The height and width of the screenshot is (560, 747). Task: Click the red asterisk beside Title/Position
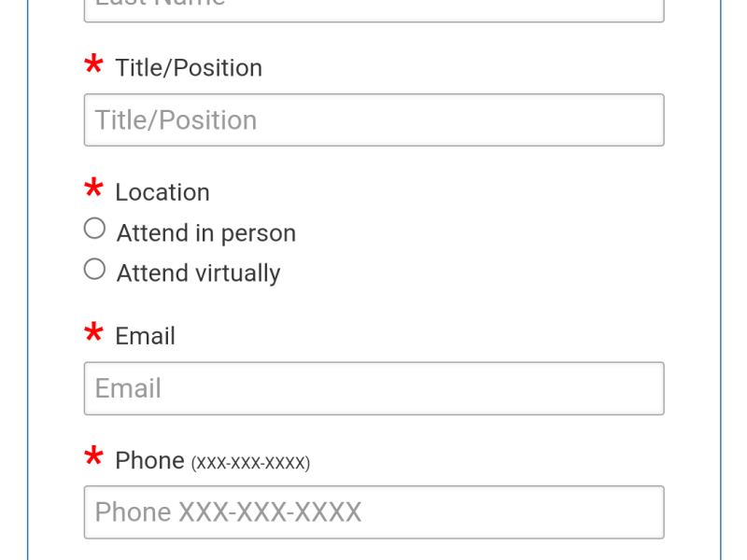tap(93, 65)
